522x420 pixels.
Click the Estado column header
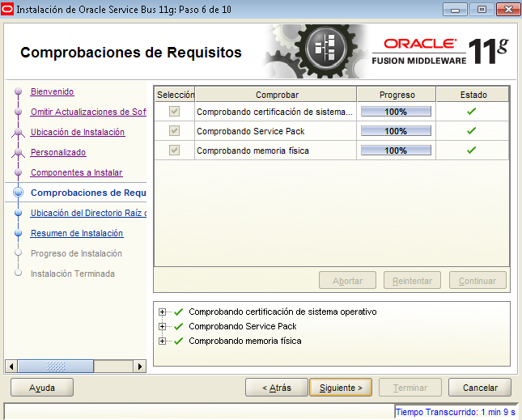point(473,95)
